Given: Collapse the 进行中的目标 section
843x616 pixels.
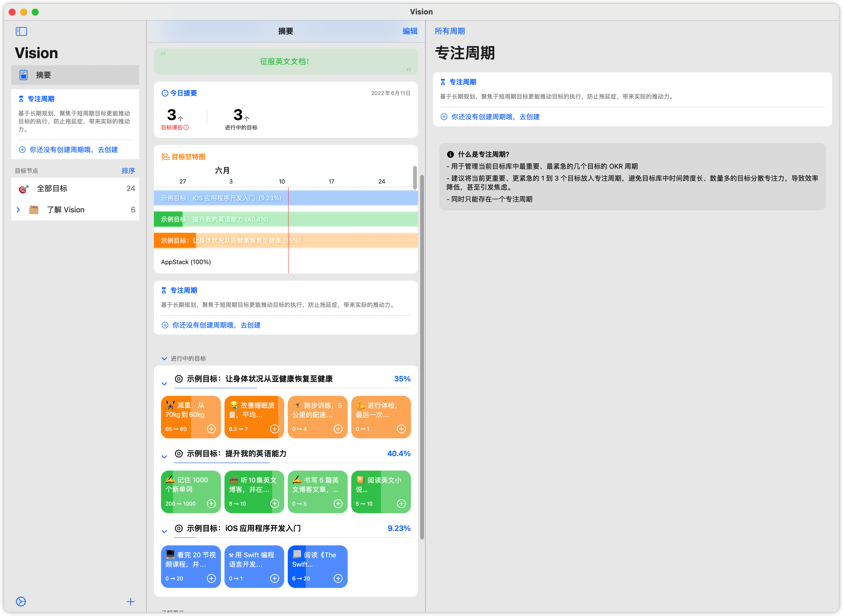Looking at the screenshot, I should (164, 359).
